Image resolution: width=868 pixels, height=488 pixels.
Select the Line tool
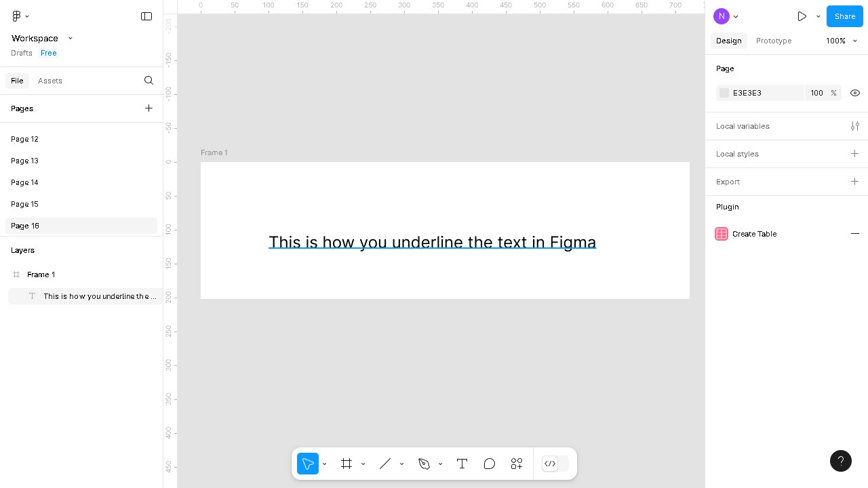point(385,464)
